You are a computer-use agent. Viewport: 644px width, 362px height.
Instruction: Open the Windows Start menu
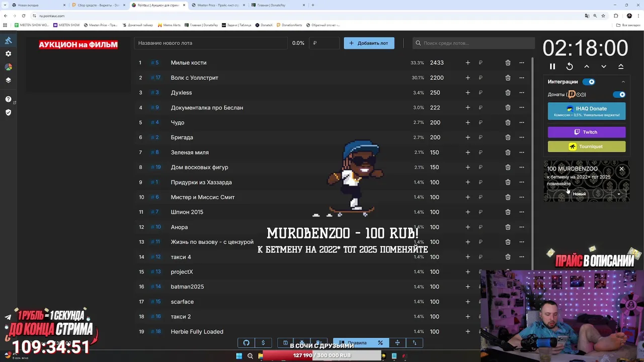pyautogui.click(x=239, y=356)
